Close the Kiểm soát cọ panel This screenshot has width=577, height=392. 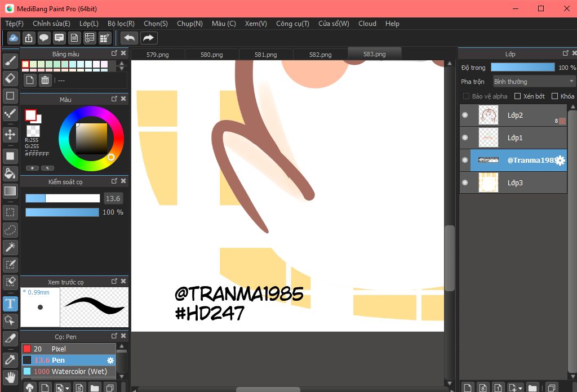pyautogui.click(x=123, y=181)
